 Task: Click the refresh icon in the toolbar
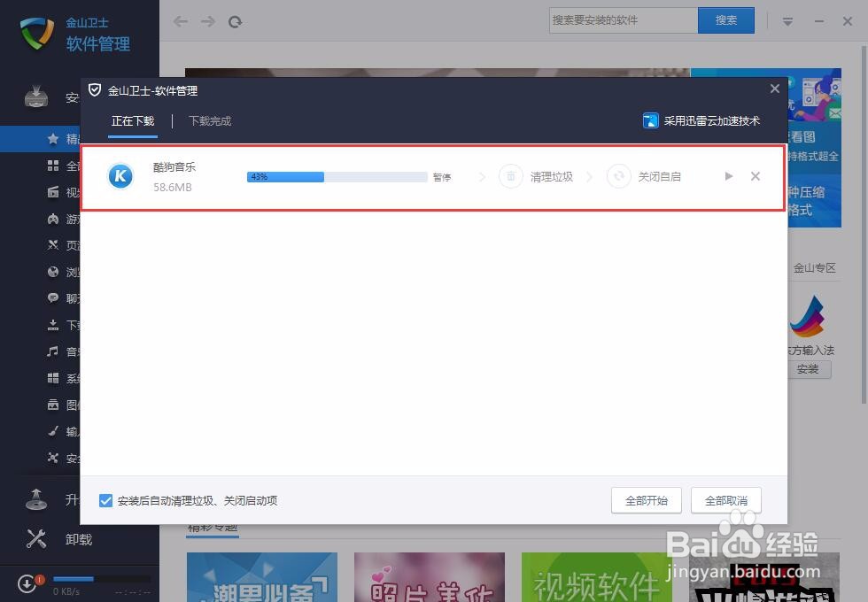[235, 21]
